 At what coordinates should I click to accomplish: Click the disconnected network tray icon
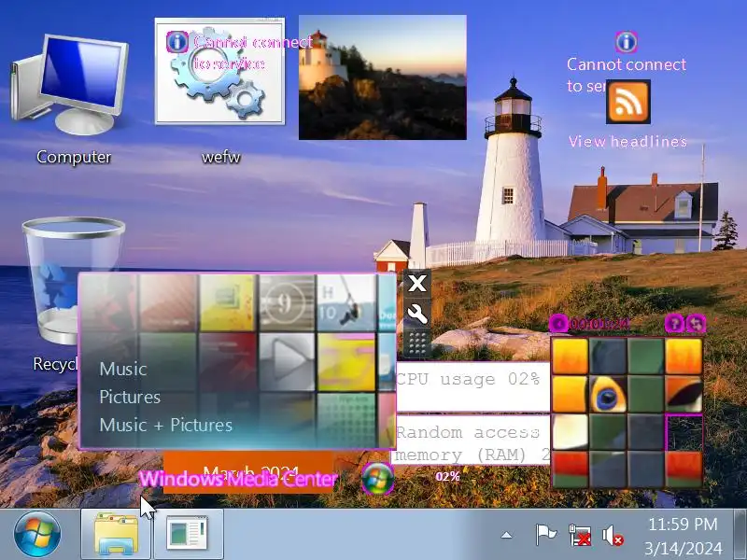click(580, 535)
